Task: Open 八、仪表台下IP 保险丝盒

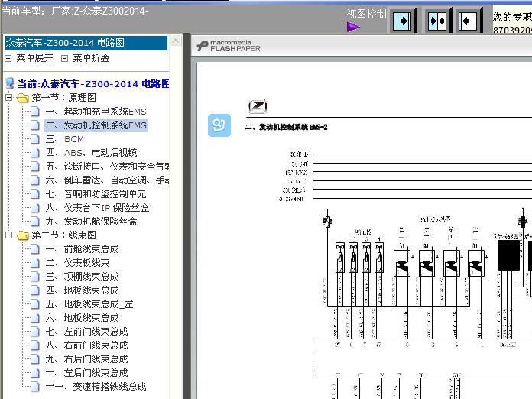Action: pos(97,208)
